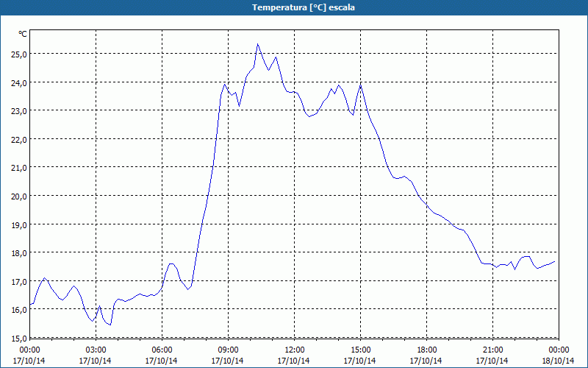Click the 15,0 label at axis bottom
Screen dimensions: 588x368
[x=19, y=338]
